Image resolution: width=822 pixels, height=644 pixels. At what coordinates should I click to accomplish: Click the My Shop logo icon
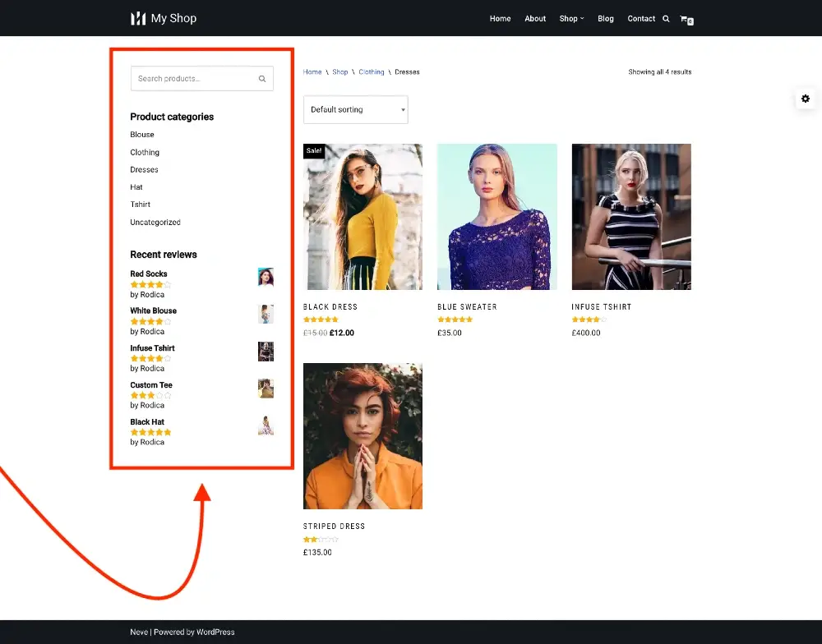[x=136, y=17]
